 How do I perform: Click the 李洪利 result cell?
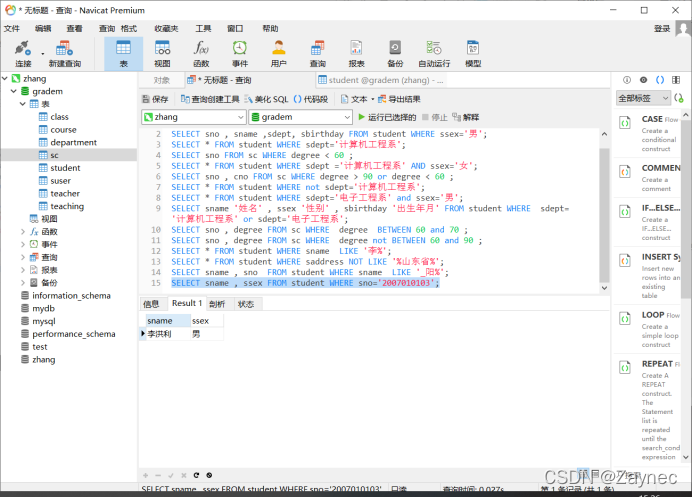click(168, 334)
